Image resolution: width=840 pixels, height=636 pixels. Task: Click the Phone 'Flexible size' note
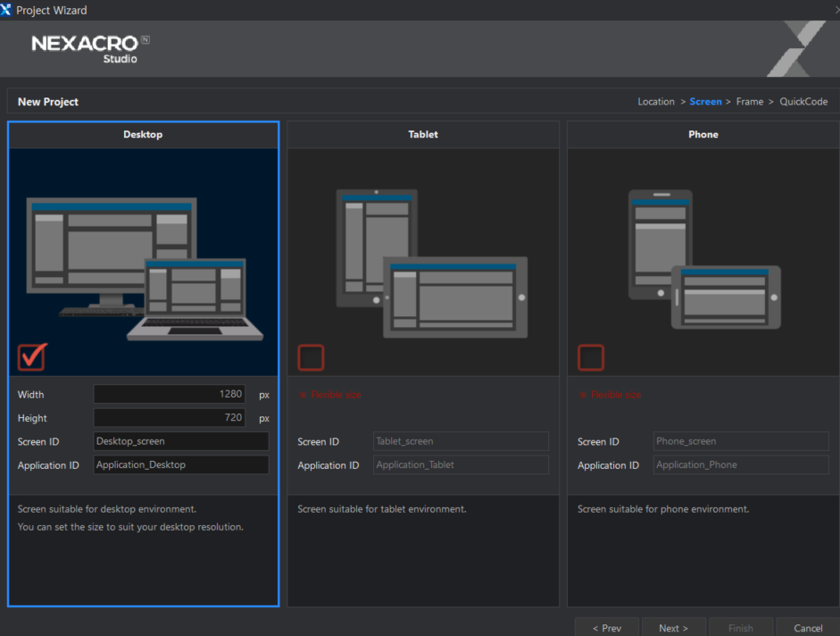611,395
